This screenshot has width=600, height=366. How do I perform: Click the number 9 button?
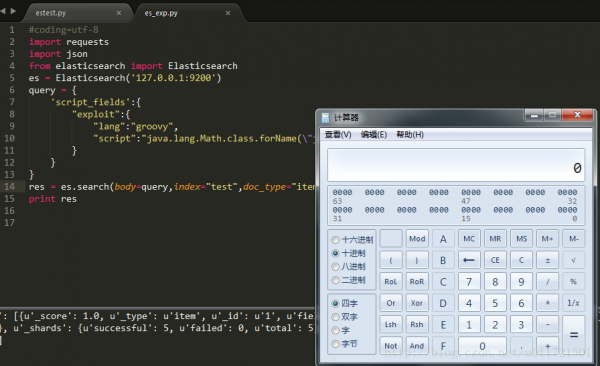tap(521, 282)
